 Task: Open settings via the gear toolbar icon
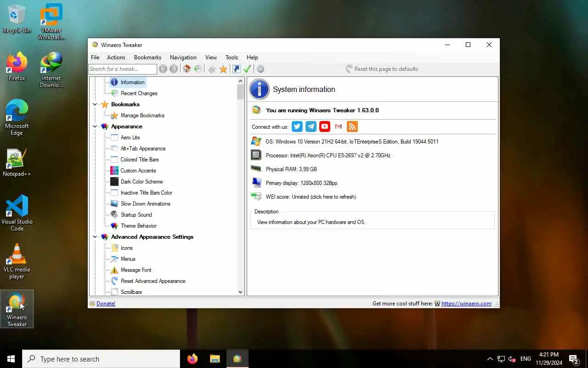tap(260, 69)
